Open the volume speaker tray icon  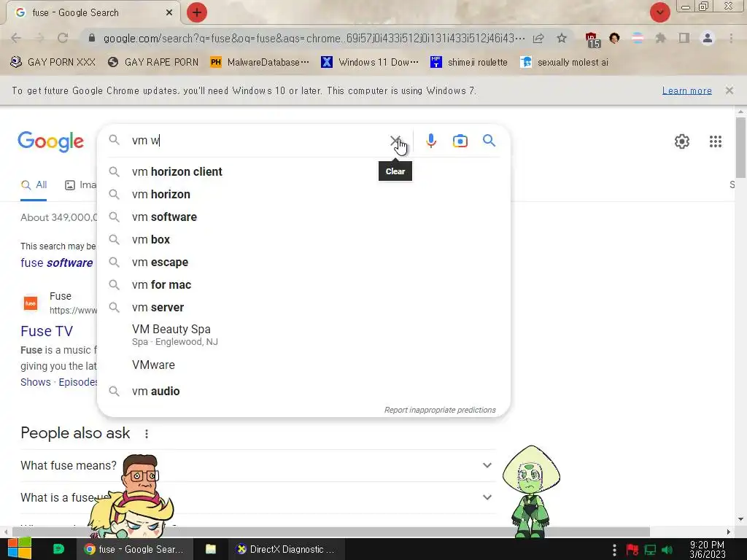tap(667, 550)
